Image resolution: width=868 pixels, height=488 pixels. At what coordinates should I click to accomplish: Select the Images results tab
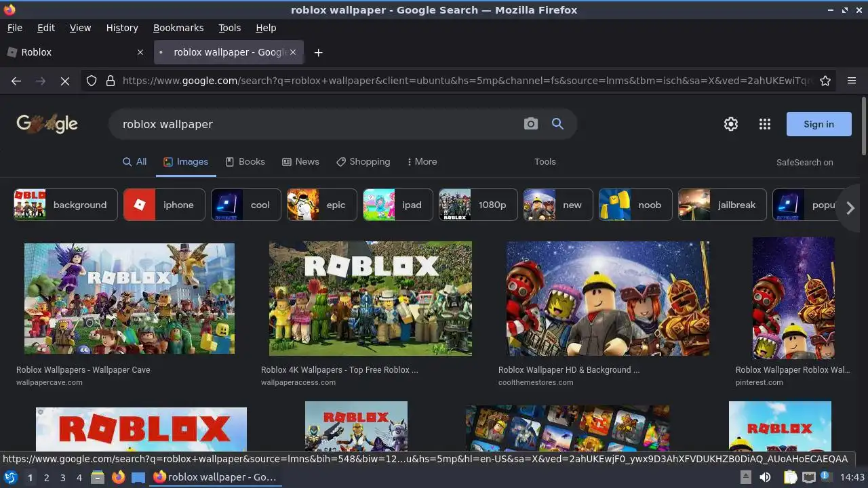coord(186,162)
